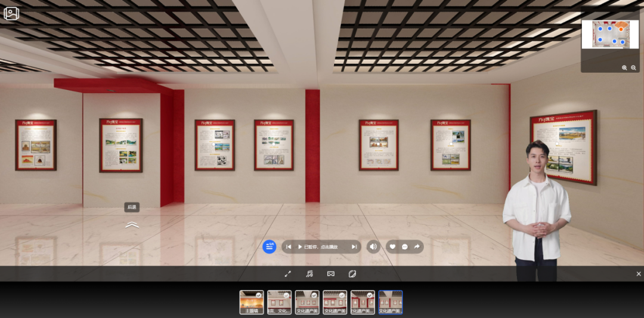The height and width of the screenshot is (318, 644).
Task: Open the blue scene list button
Action: click(x=270, y=246)
